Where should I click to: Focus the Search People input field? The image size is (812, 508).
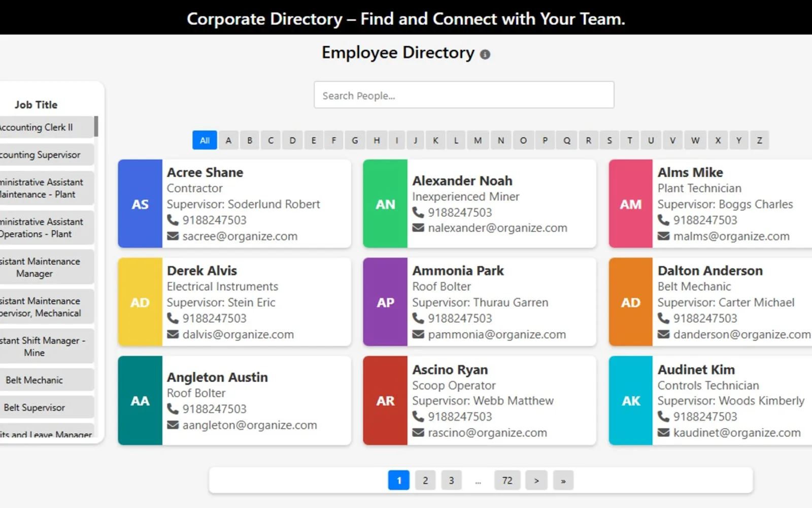click(x=464, y=95)
